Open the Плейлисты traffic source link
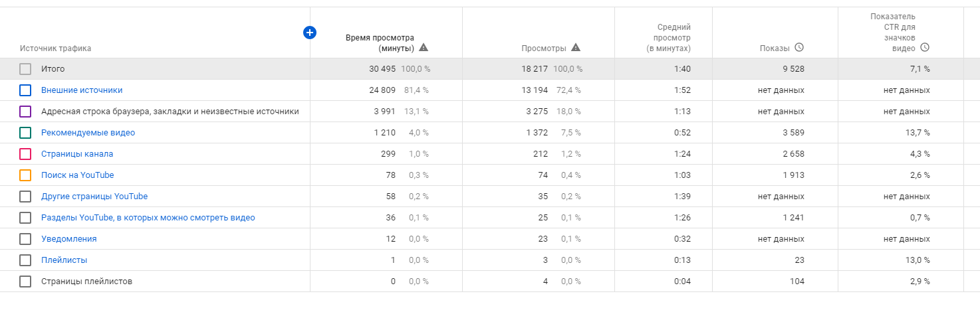The width and height of the screenshot is (980, 324). tap(64, 260)
